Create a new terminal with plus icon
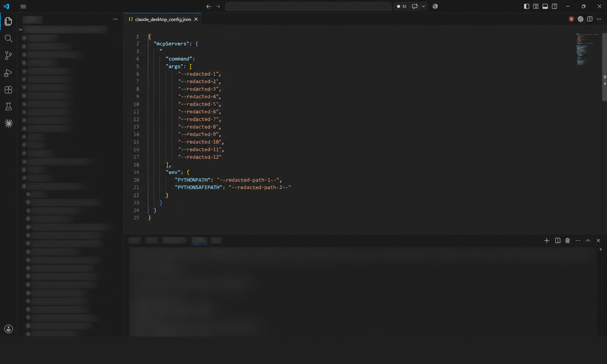 click(547, 240)
